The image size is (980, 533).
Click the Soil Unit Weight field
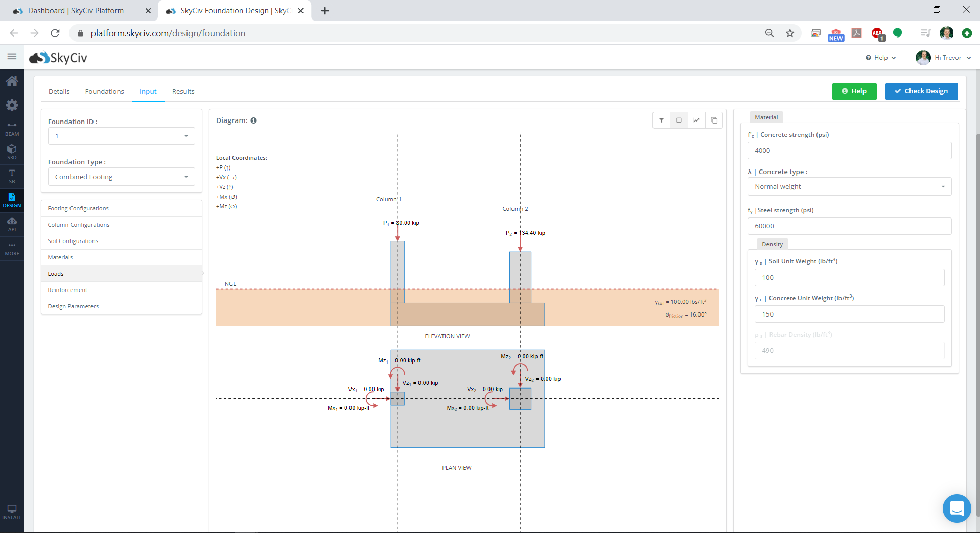[849, 278]
